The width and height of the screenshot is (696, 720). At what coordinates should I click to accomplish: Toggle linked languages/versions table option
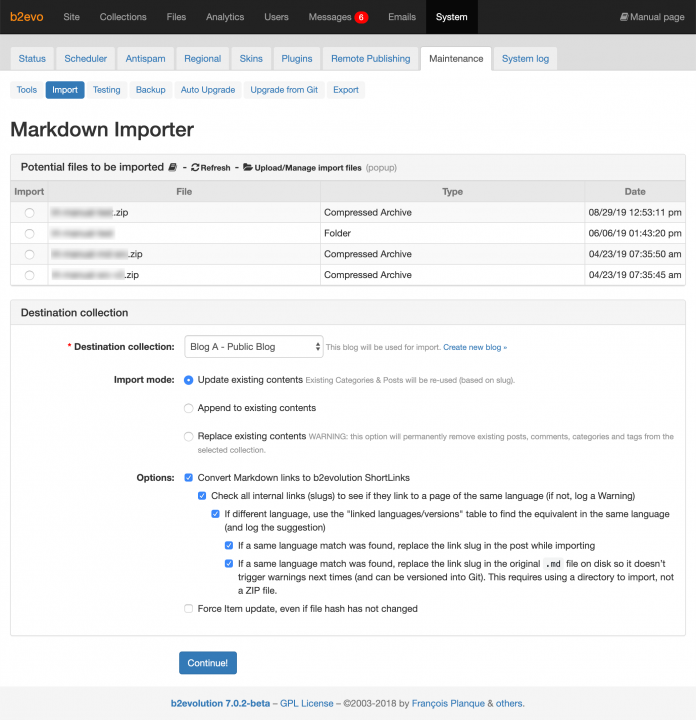click(215, 514)
